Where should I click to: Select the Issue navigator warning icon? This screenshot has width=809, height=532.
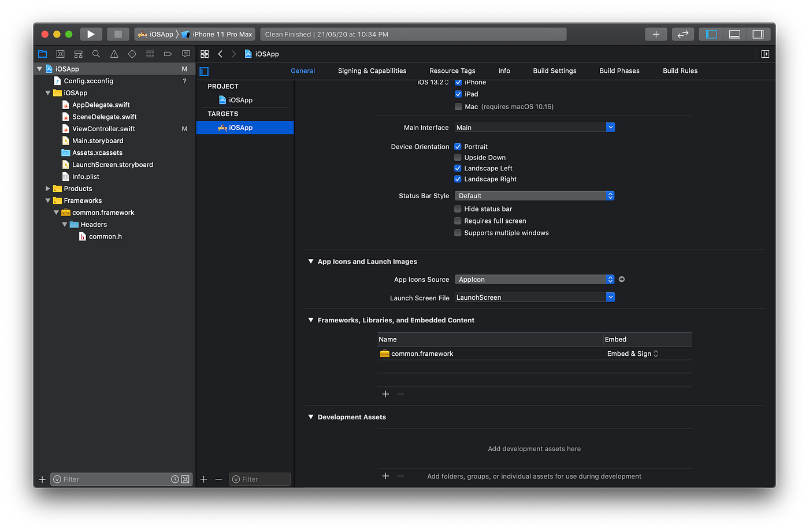(113, 53)
